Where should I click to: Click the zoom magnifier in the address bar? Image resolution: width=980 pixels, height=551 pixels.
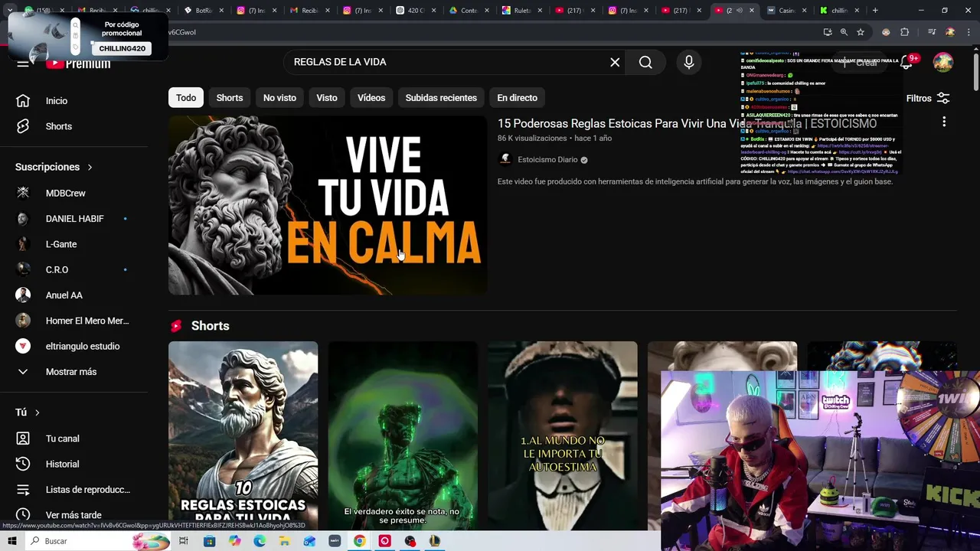(x=844, y=32)
